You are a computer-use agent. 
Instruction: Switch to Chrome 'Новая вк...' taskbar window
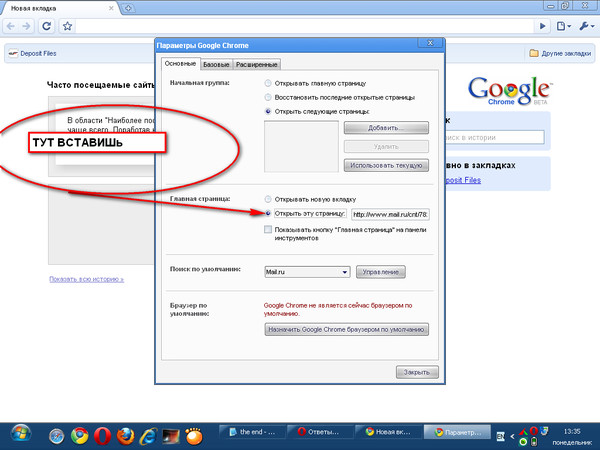388,432
